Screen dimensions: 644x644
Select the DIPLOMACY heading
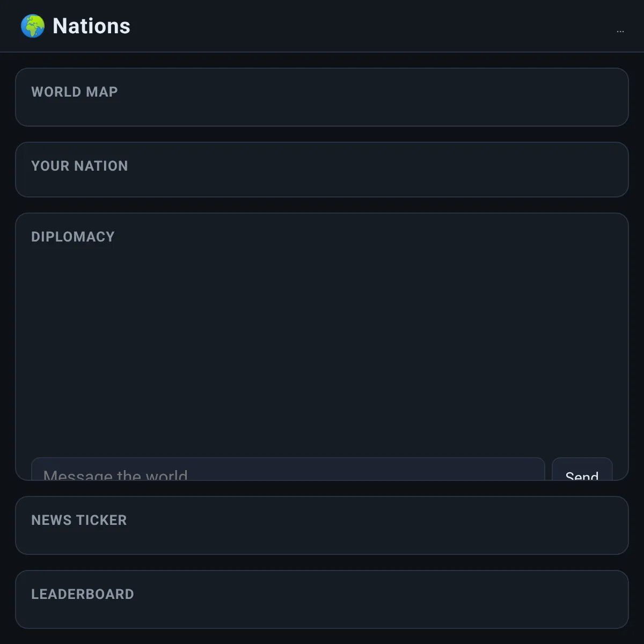(73, 237)
